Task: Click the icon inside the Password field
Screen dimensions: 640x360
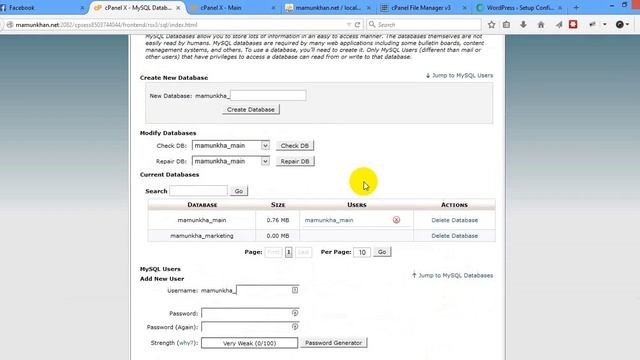Action: (295, 313)
